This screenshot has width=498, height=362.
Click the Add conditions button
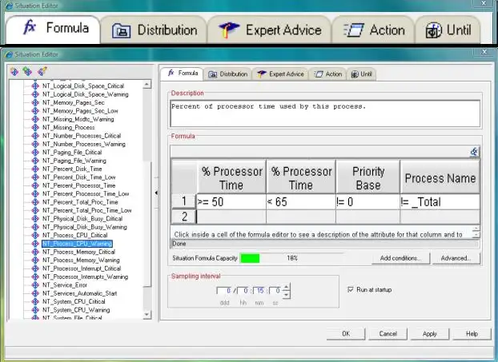click(x=400, y=258)
